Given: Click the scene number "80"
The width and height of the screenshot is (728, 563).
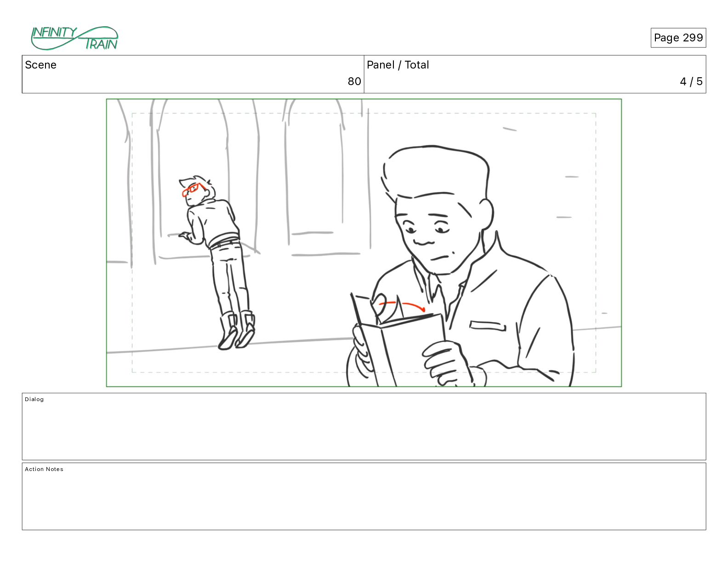Looking at the screenshot, I should [354, 81].
